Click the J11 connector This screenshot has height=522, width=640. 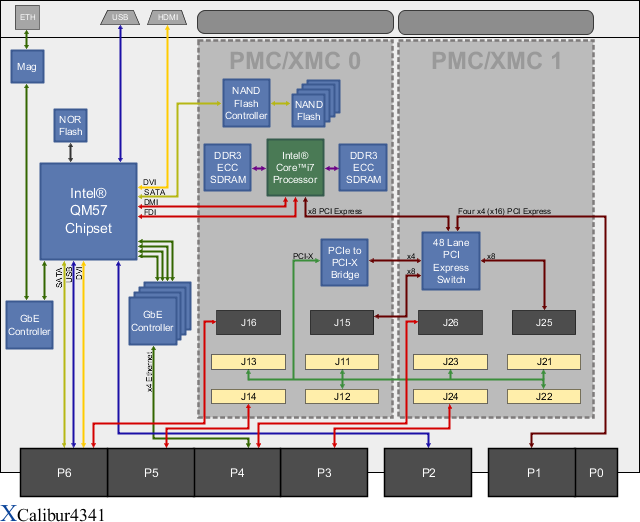click(342, 362)
